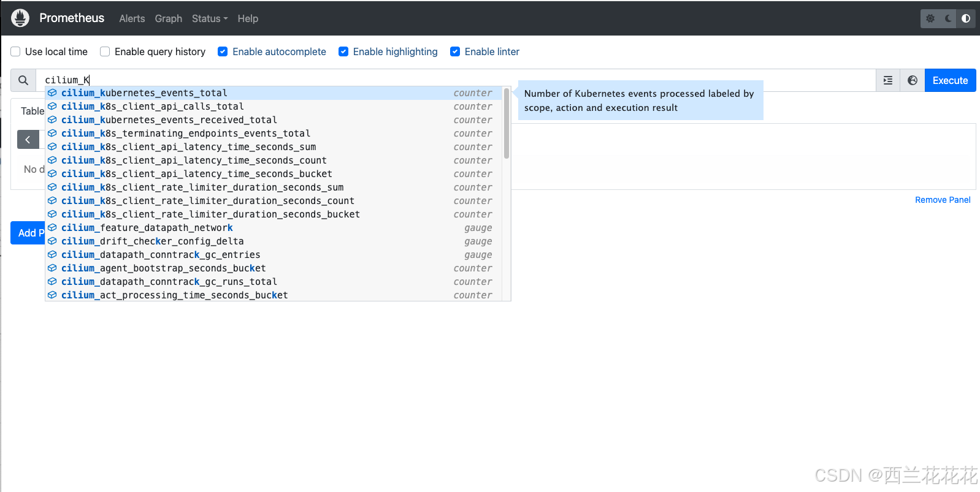Click icon beside cilium_datapath_conntrack_gc_entries
The image size is (980, 492).
pos(53,255)
